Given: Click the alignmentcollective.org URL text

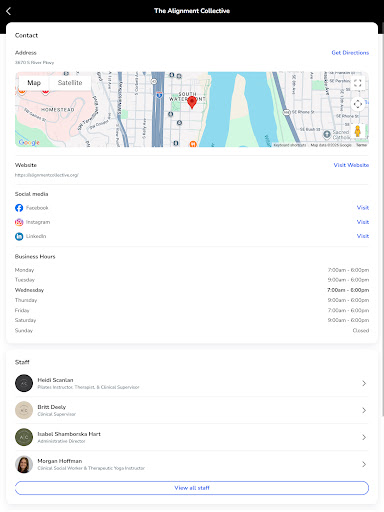Looking at the screenshot, I should pyautogui.click(x=47, y=175).
